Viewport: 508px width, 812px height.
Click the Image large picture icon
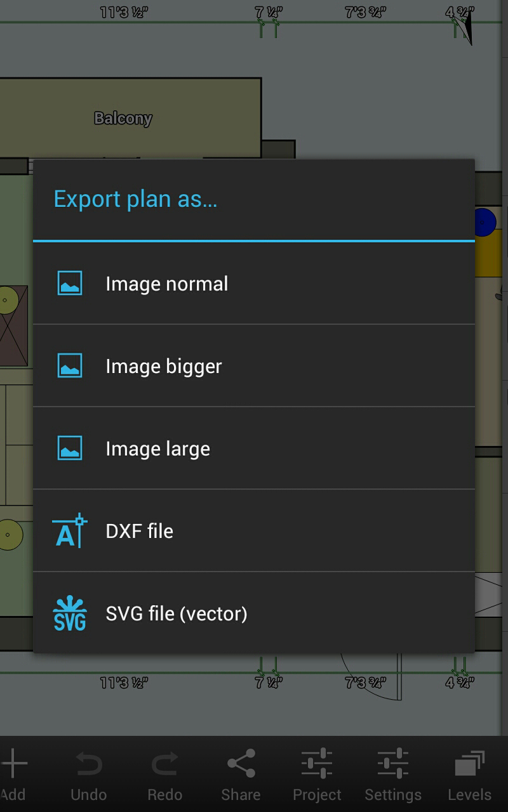pyautogui.click(x=69, y=449)
